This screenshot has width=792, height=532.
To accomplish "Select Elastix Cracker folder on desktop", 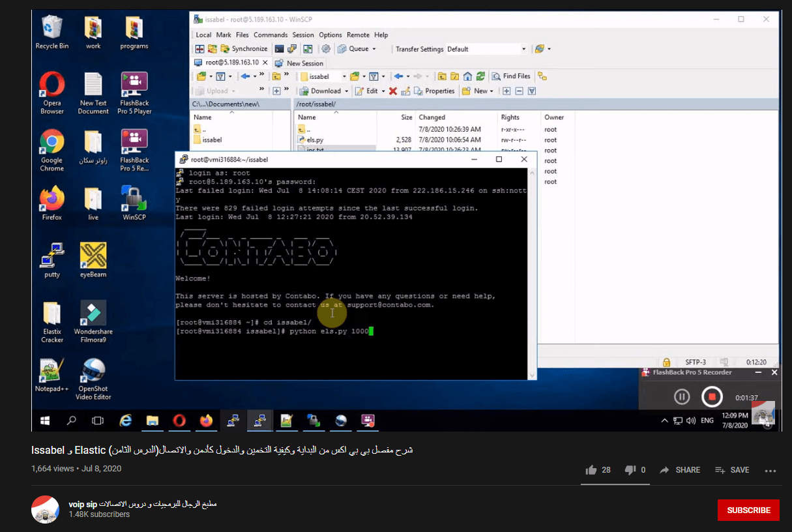I will point(52,322).
